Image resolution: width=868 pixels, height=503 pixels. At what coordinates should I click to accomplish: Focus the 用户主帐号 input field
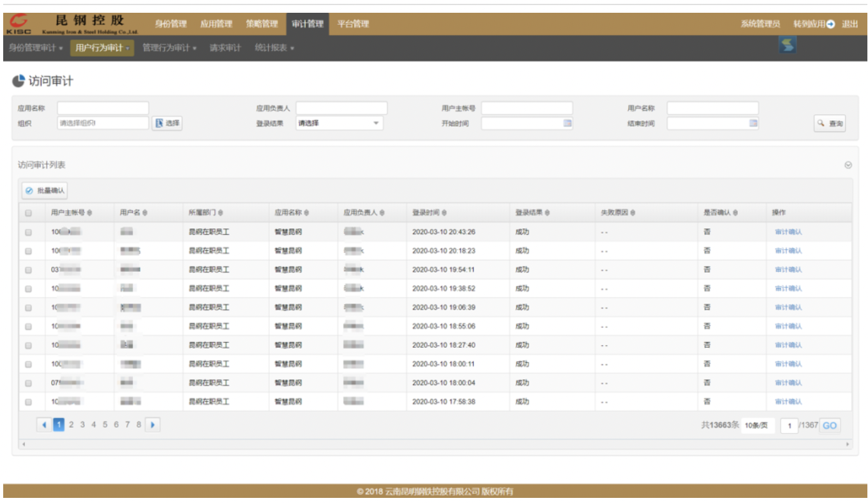point(527,108)
